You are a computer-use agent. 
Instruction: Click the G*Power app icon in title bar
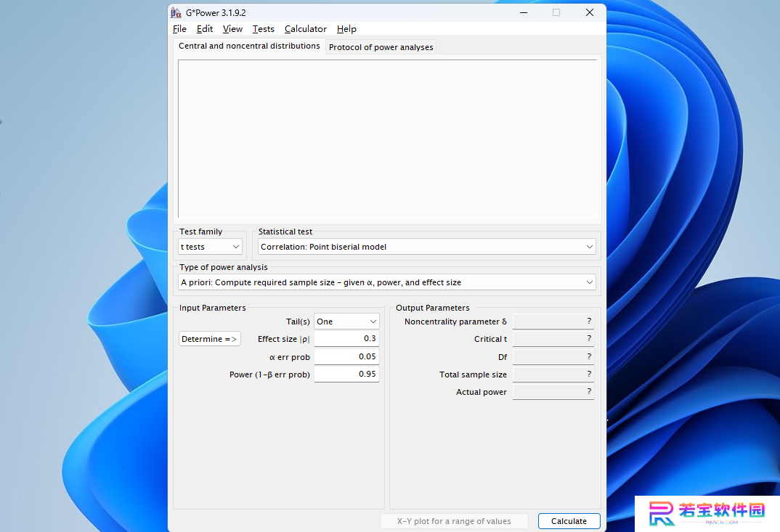[x=176, y=12]
